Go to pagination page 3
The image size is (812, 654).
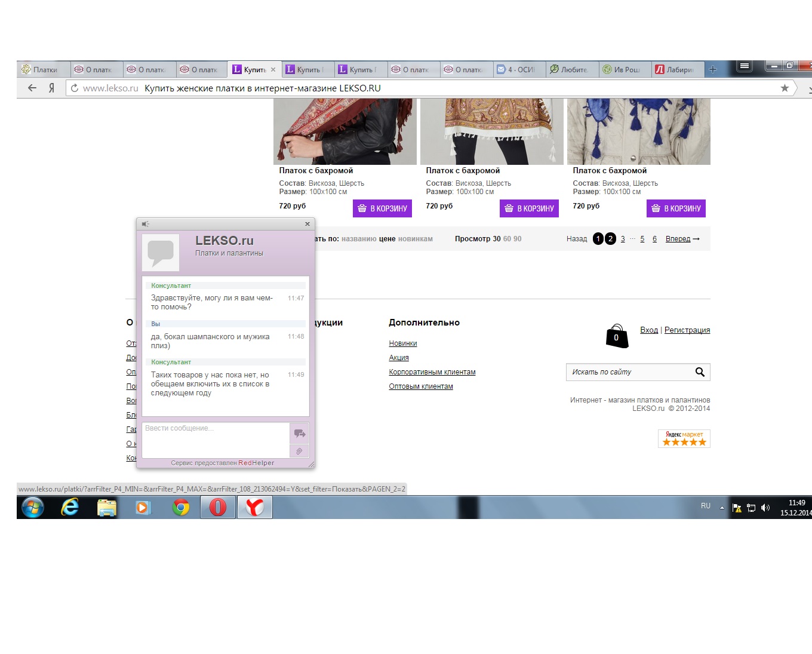tap(623, 239)
